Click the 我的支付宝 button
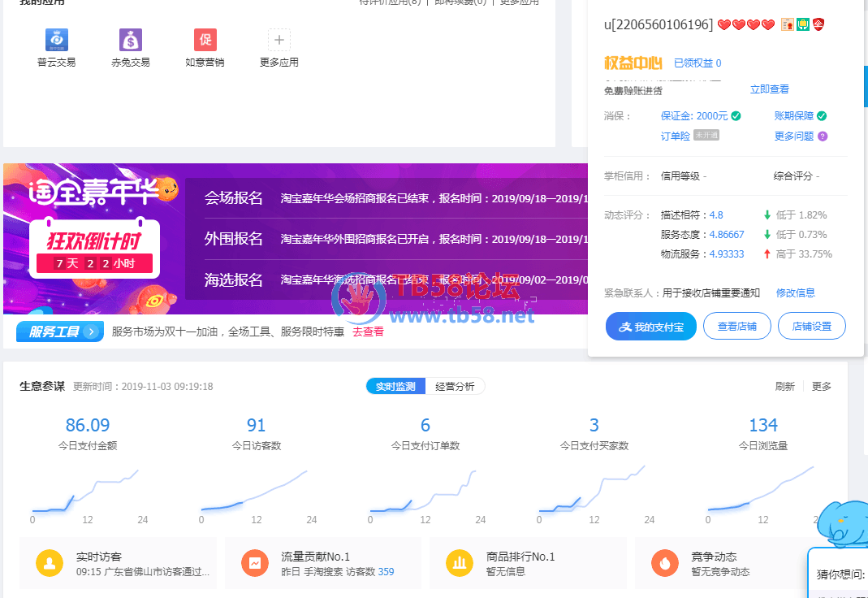Image resolution: width=868 pixels, height=598 pixels. [x=651, y=327]
